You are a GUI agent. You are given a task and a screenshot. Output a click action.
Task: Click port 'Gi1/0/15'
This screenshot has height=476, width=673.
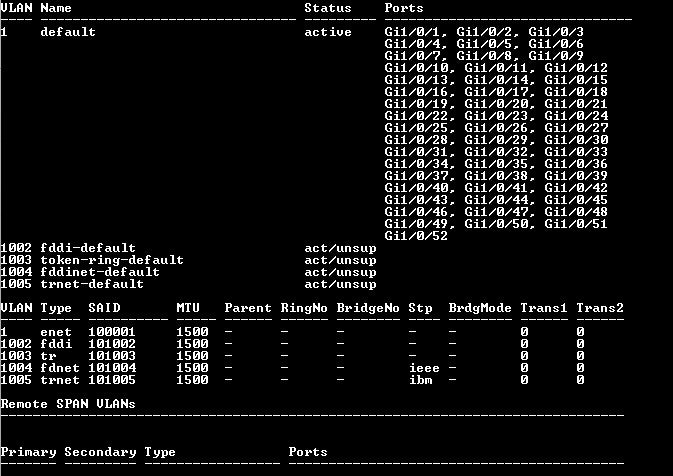point(576,80)
